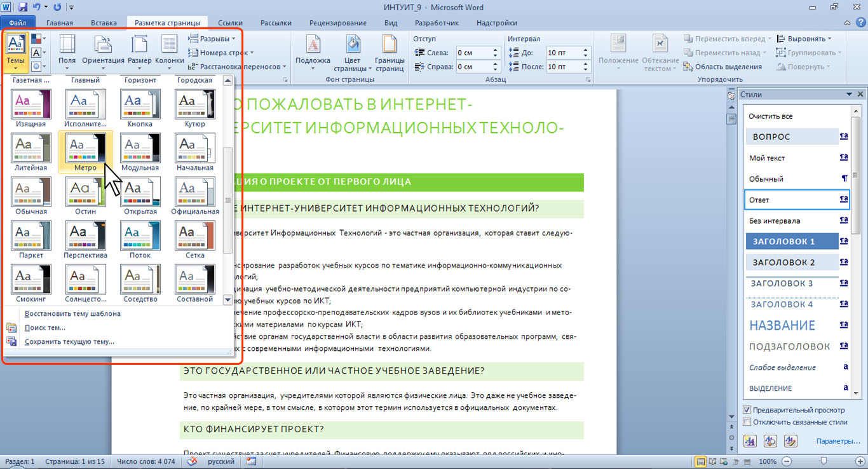Select the Остин theme thumbnail
Viewport: 868px width, 469px height.
85,196
